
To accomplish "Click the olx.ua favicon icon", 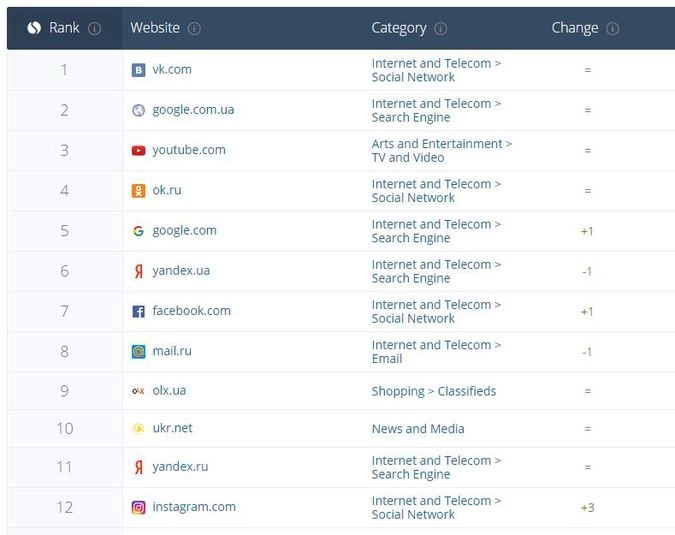I will [139, 391].
